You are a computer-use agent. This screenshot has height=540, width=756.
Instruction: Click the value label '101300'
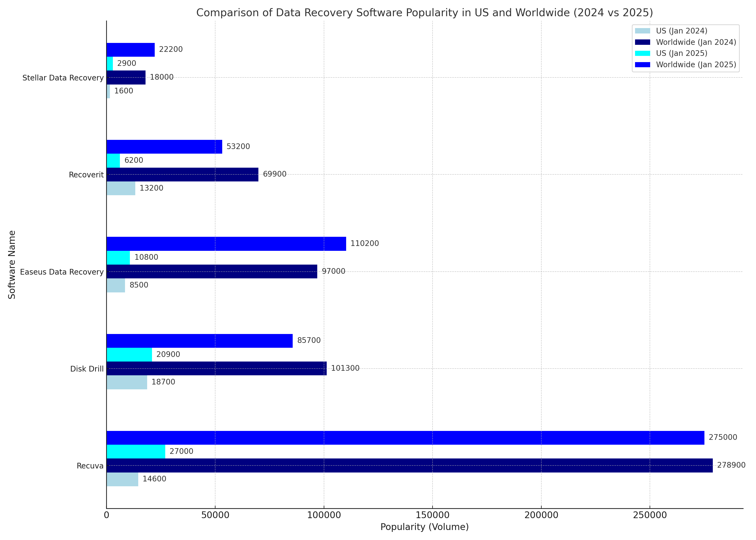[345, 369]
